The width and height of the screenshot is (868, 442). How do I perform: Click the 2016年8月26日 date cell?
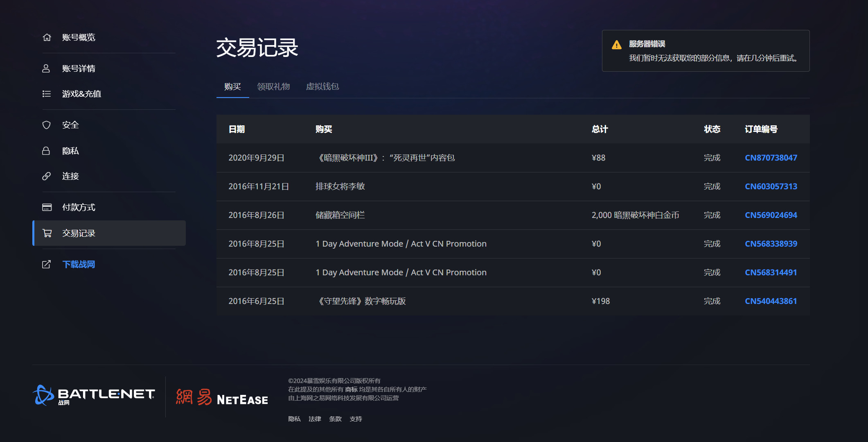click(x=256, y=215)
